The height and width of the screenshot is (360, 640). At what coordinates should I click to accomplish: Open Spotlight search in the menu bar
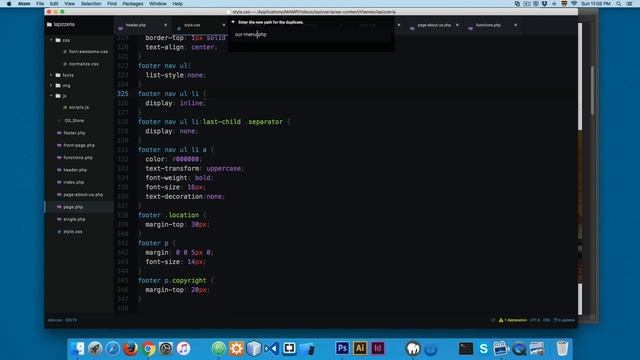pos(619,4)
